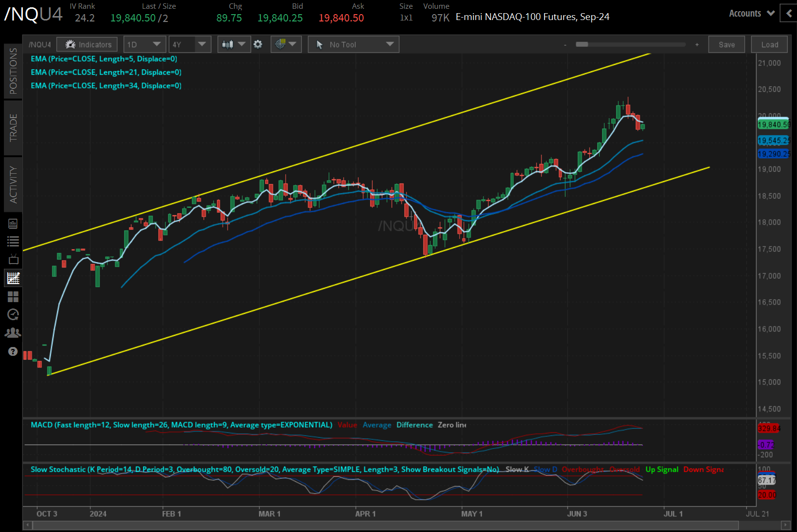Click the Up Signal legend label
Screen dimensions: 797x532
(662, 469)
